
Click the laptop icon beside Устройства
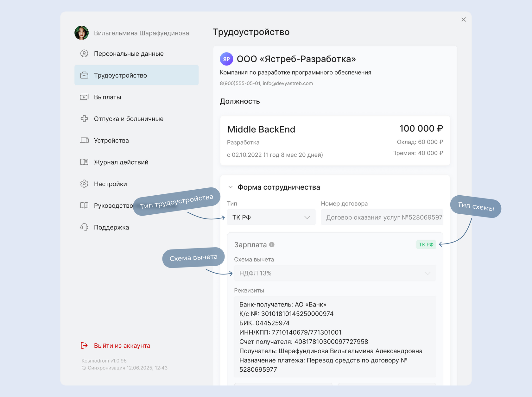(84, 140)
